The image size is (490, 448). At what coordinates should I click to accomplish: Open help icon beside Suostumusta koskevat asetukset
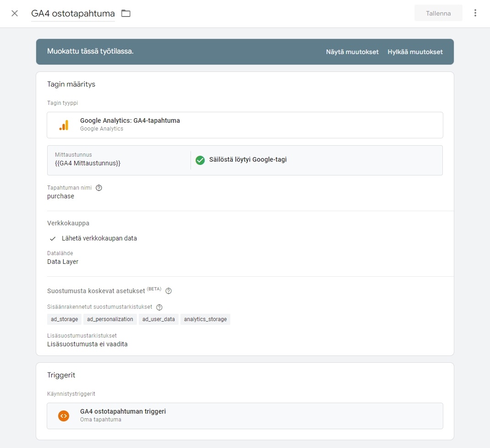tap(169, 291)
